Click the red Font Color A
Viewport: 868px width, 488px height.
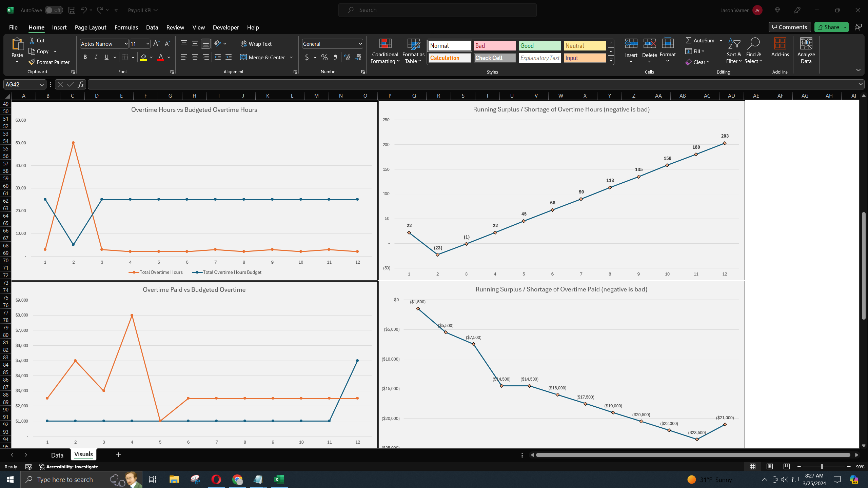(161, 57)
